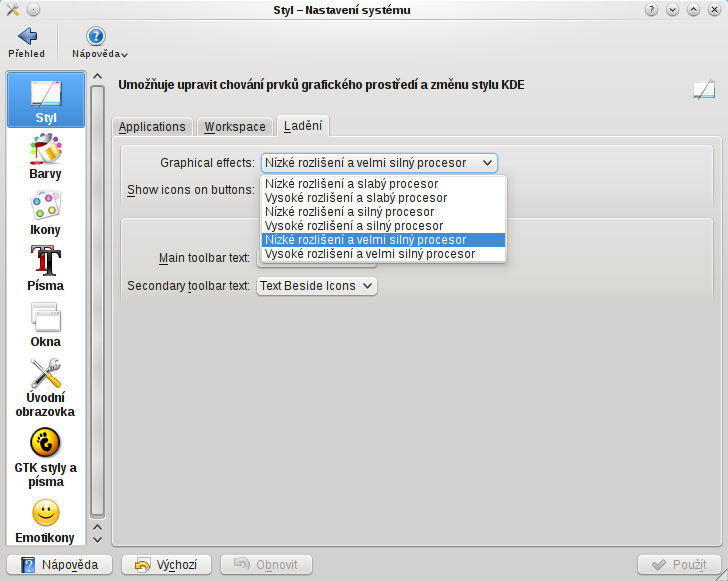Viewport: 728px width, 581px height.
Task: Go back using Přehled arrow button
Action: (x=27, y=42)
